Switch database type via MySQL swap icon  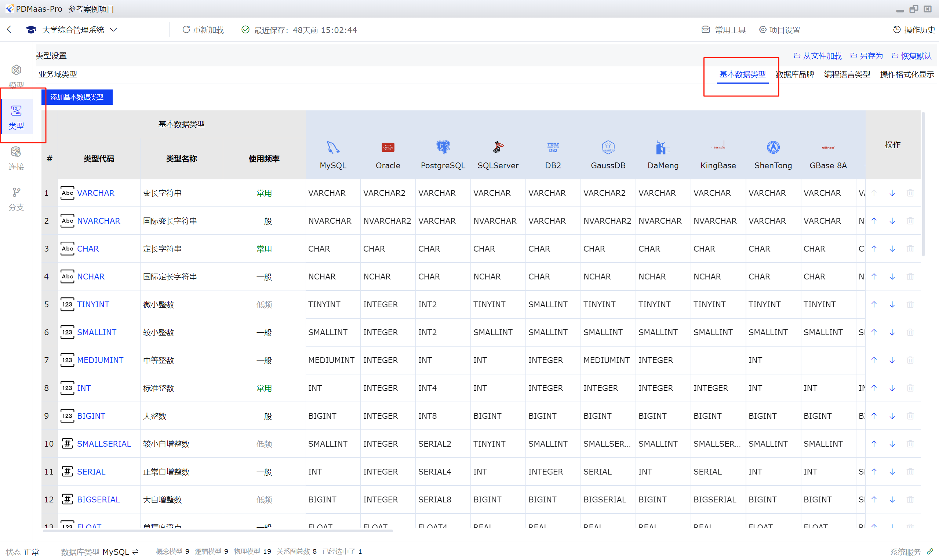(x=135, y=552)
